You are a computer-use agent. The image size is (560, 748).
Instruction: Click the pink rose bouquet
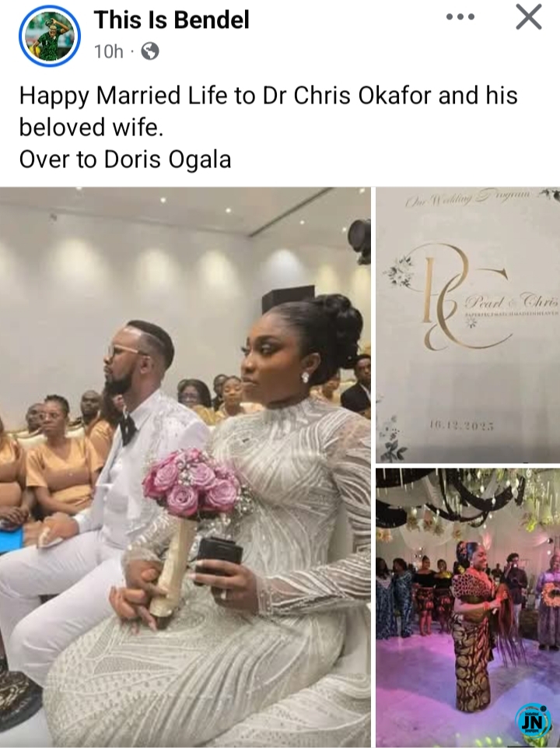coord(193,483)
